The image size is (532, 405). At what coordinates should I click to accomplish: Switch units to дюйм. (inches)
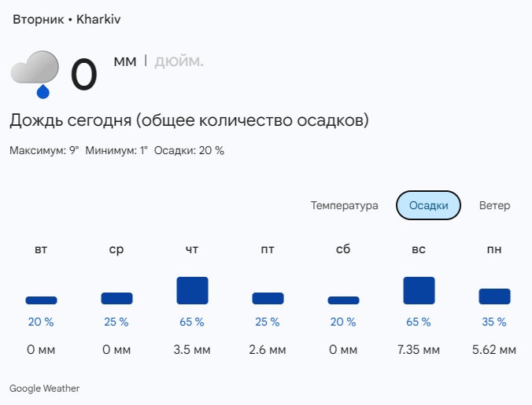pyautogui.click(x=179, y=61)
